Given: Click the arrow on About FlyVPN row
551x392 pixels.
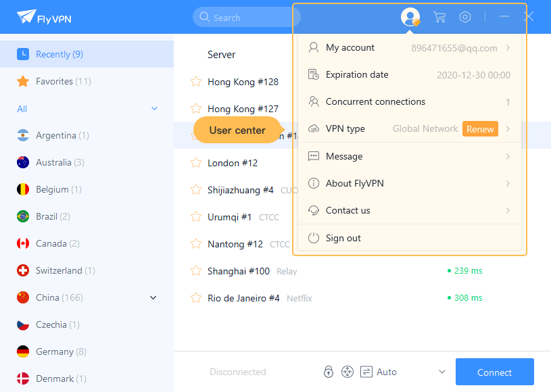Looking at the screenshot, I should coord(508,183).
